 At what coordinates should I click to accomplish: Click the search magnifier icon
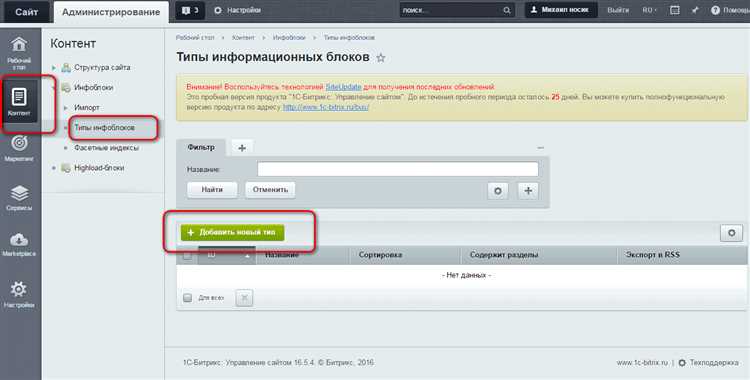pyautogui.click(x=507, y=11)
